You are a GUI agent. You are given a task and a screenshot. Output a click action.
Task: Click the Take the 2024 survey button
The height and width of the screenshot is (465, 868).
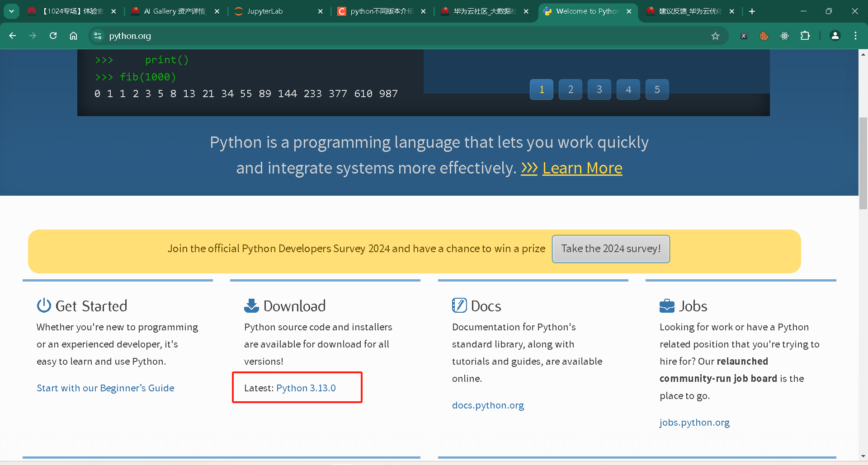coord(611,249)
